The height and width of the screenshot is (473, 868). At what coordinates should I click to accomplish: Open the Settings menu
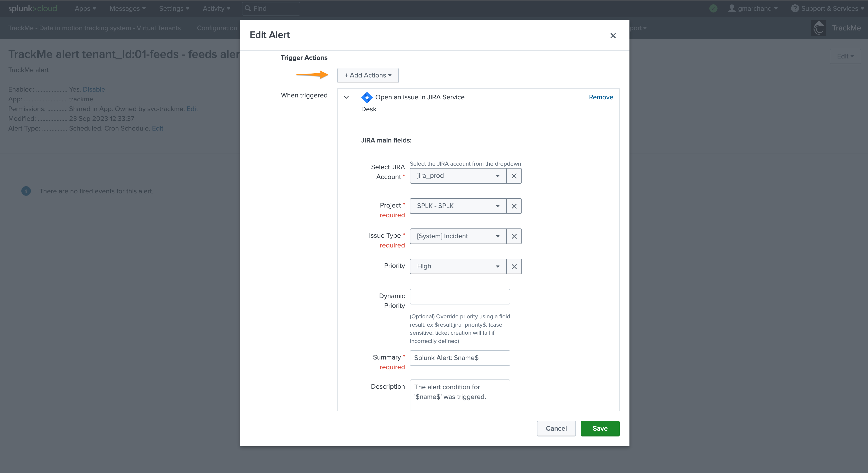click(174, 9)
